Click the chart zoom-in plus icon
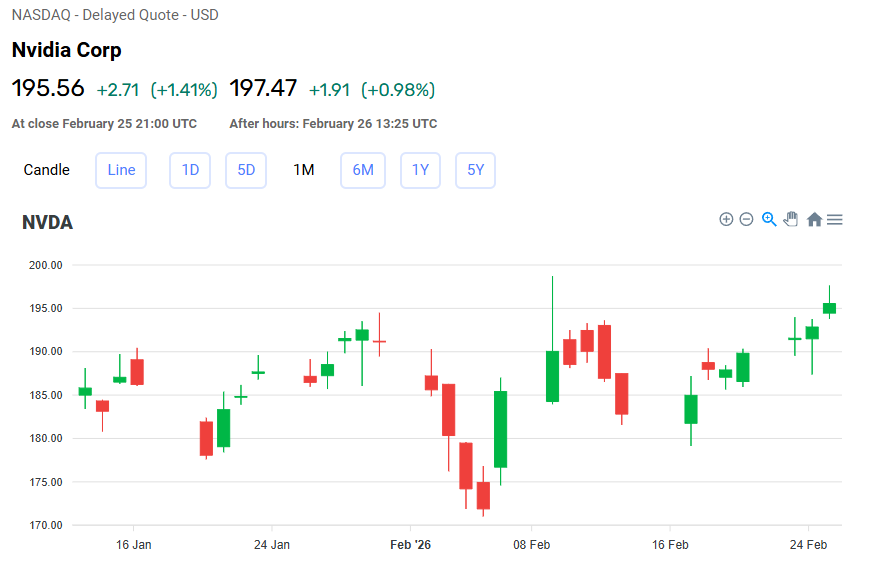The width and height of the screenshot is (882, 577). tap(726, 219)
